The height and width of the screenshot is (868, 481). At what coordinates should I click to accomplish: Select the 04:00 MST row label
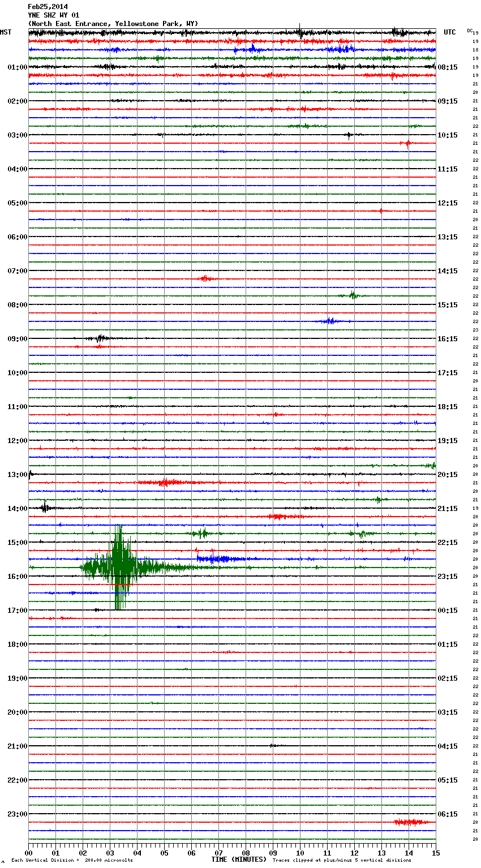18,169
